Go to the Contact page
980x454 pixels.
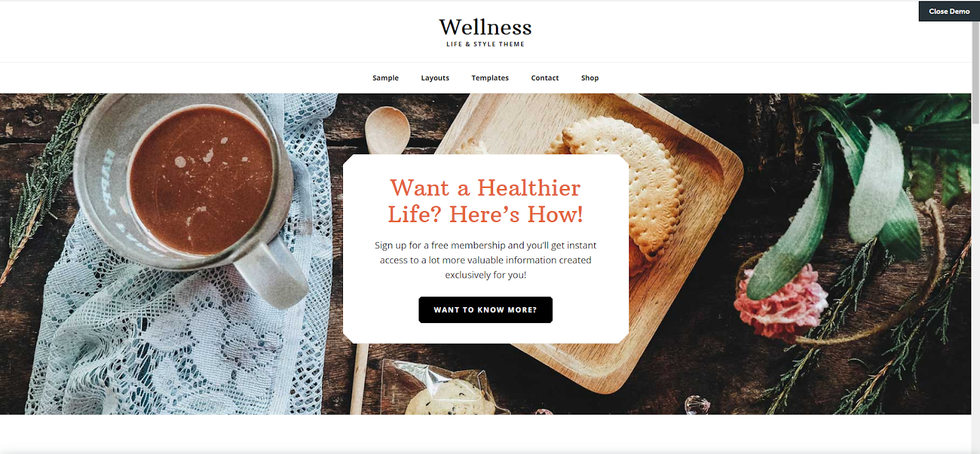tap(545, 78)
